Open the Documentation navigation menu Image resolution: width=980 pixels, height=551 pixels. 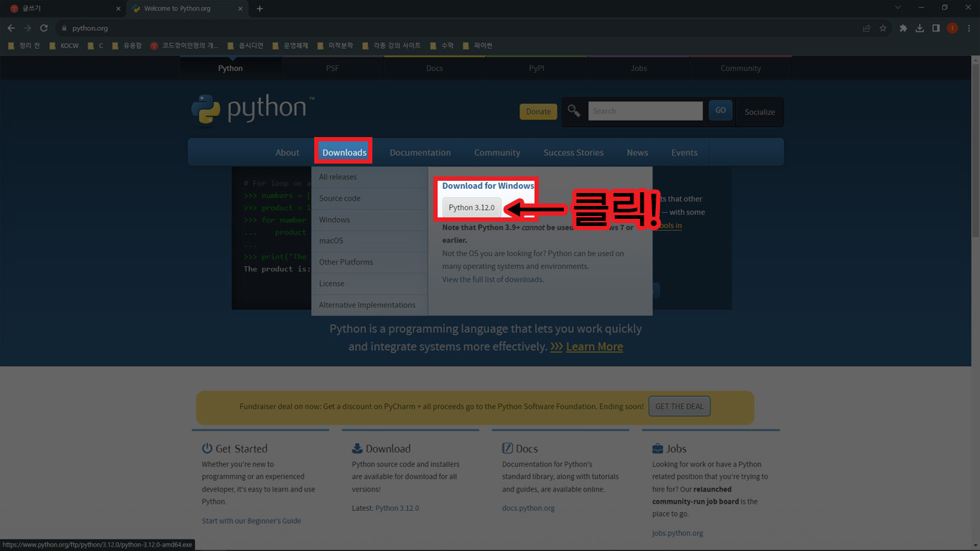[420, 152]
